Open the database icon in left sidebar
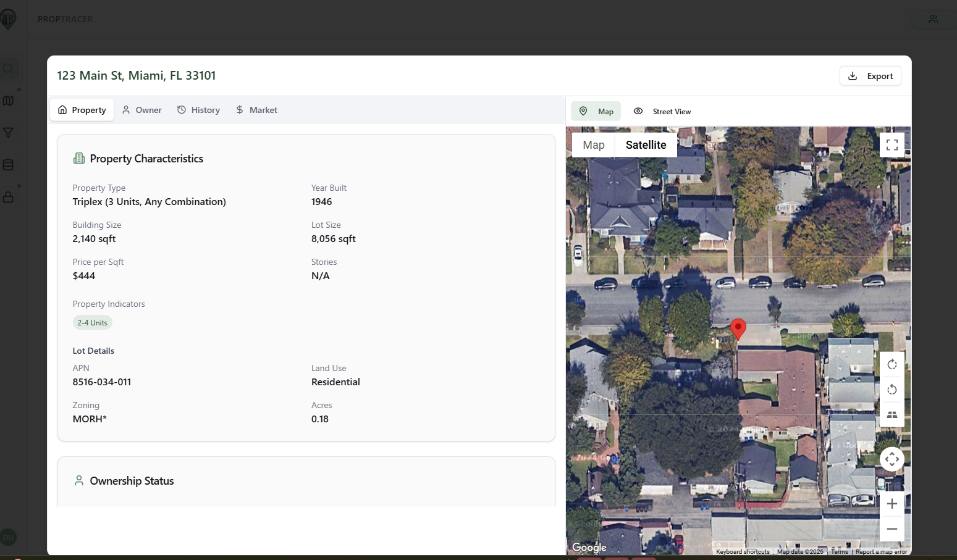This screenshot has width=957, height=560. click(x=8, y=165)
